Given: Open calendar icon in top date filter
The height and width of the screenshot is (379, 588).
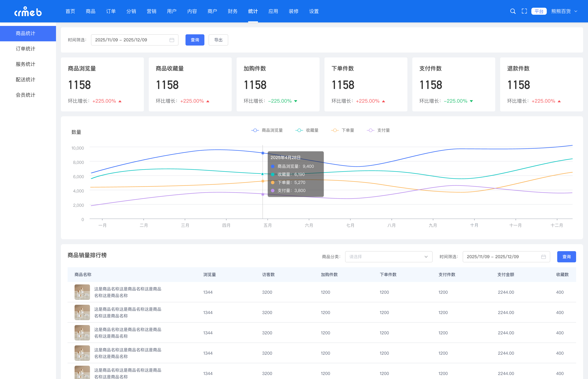Looking at the screenshot, I should click(172, 40).
